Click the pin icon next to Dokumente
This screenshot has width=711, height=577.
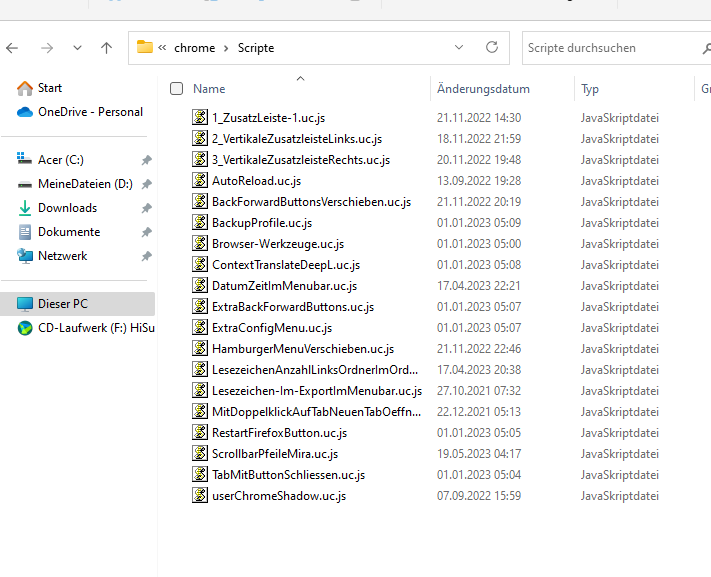click(x=146, y=232)
